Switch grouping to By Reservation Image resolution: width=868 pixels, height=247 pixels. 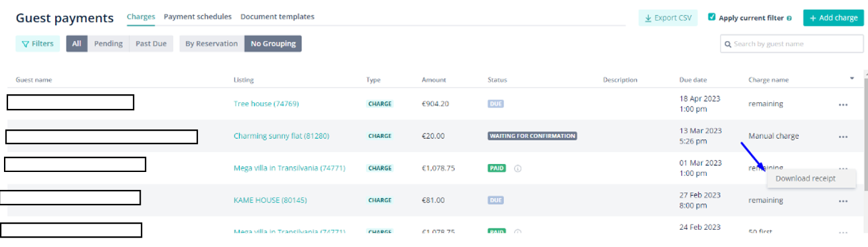pos(211,44)
